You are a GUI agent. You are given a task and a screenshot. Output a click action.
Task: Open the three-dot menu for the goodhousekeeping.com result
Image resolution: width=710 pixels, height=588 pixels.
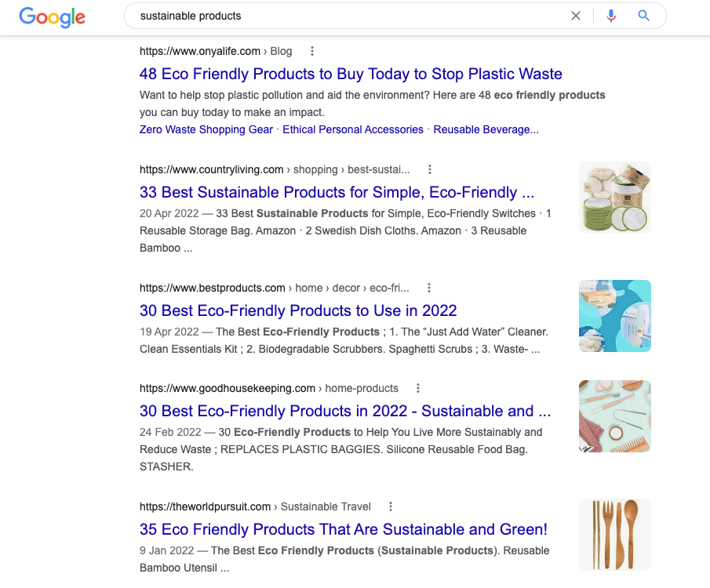[x=417, y=387]
